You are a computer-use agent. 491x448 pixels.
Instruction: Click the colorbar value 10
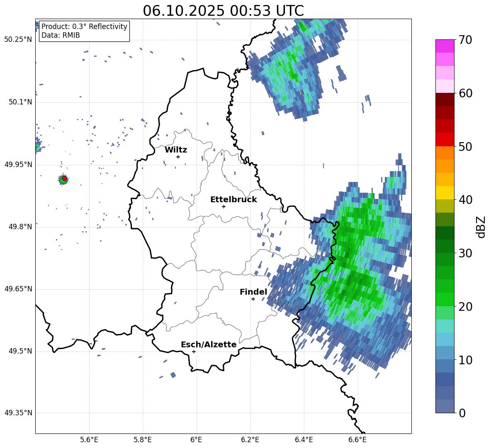point(465,360)
